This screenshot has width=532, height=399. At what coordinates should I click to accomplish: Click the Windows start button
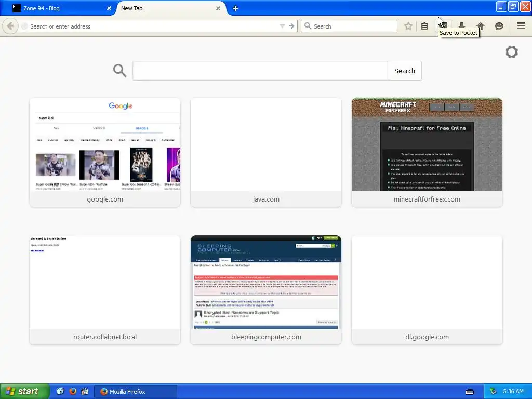click(24, 392)
